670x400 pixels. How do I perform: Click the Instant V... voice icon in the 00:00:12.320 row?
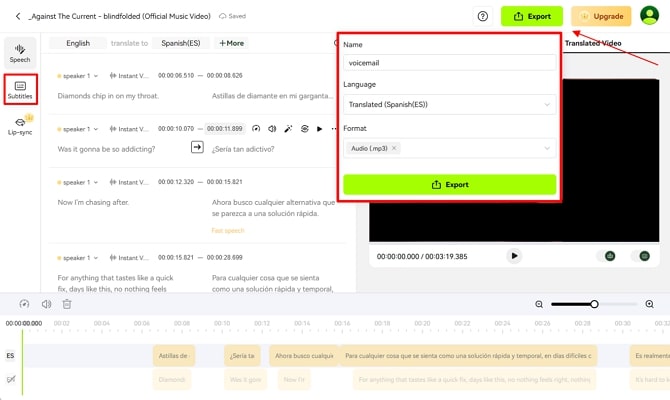click(x=113, y=182)
